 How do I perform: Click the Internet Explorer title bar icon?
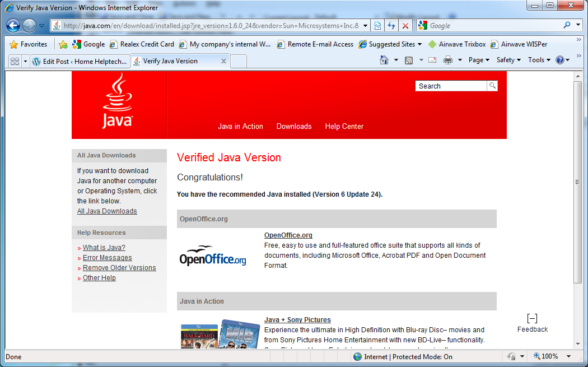click(10, 7)
